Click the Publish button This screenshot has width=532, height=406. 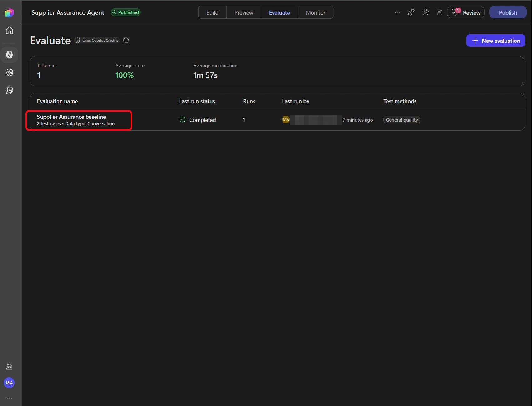(508, 12)
